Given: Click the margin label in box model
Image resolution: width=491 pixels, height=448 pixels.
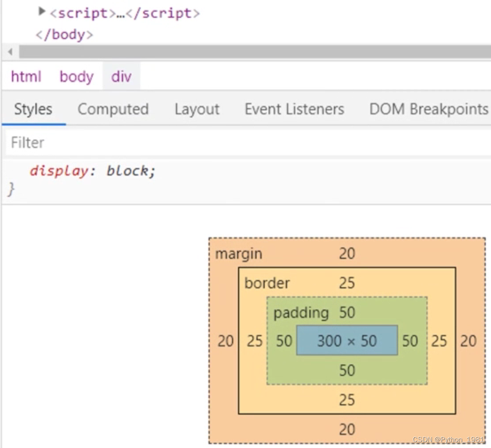Looking at the screenshot, I should [239, 254].
